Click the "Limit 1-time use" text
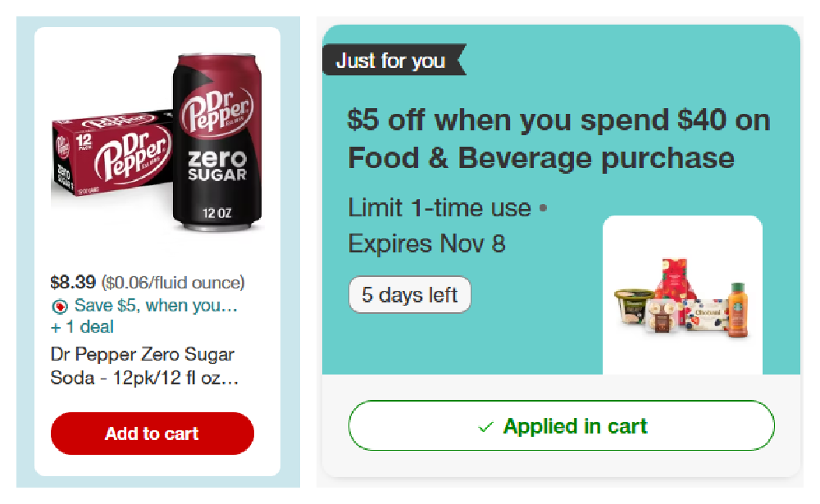This screenshot has width=820, height=504. point(440,208)
